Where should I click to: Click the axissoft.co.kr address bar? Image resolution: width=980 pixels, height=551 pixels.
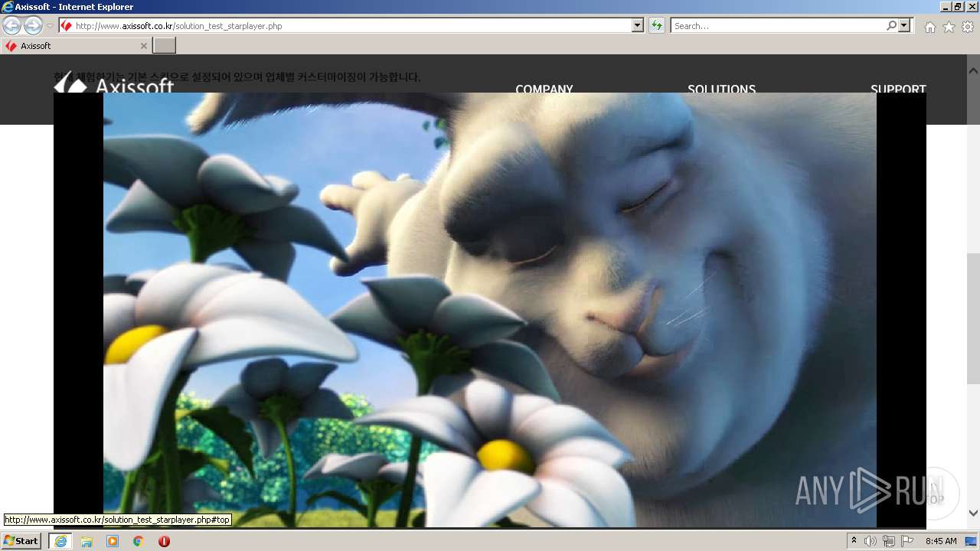[x=345, y=26]
